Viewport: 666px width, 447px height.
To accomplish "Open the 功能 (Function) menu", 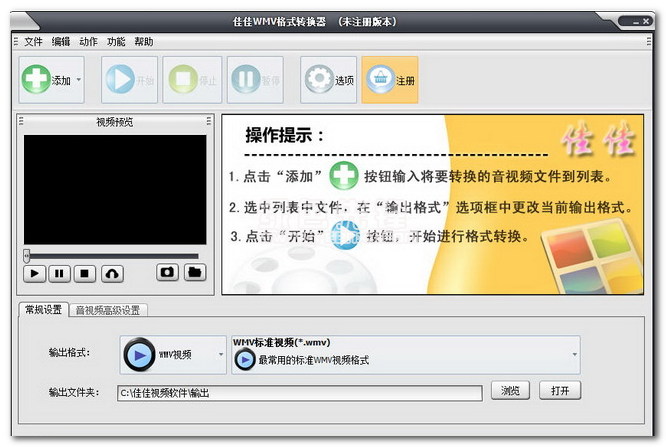I will coord(116,42).
